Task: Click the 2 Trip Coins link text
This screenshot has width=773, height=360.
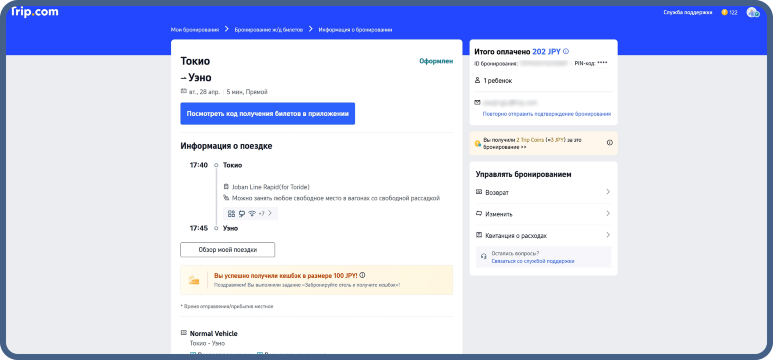Action: (530, 140)
